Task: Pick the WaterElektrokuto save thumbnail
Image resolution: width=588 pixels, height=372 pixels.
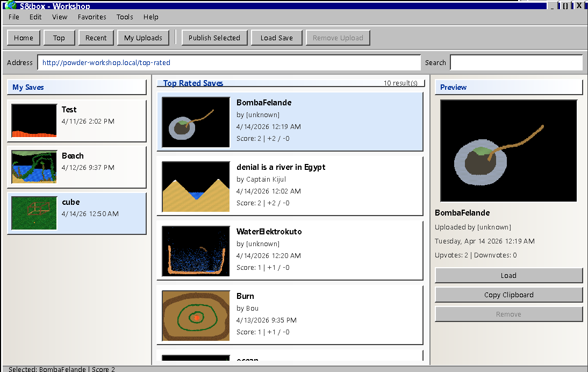Action: 196,251
